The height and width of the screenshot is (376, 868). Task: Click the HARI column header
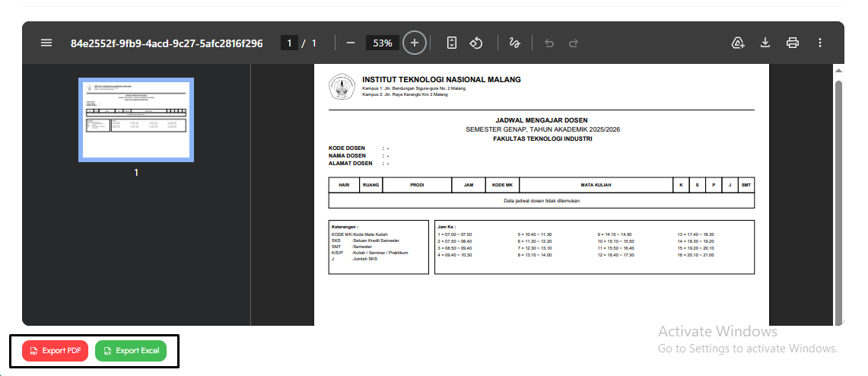coord(344,185)
